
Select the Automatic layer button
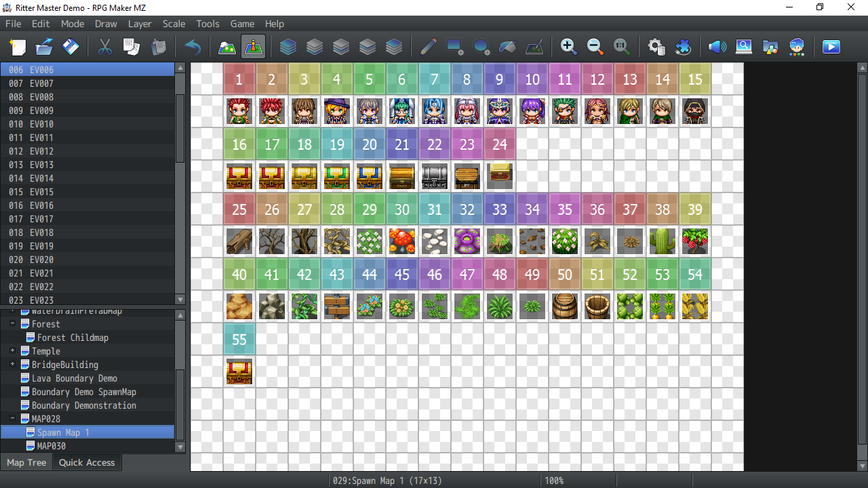pos(288,47)
